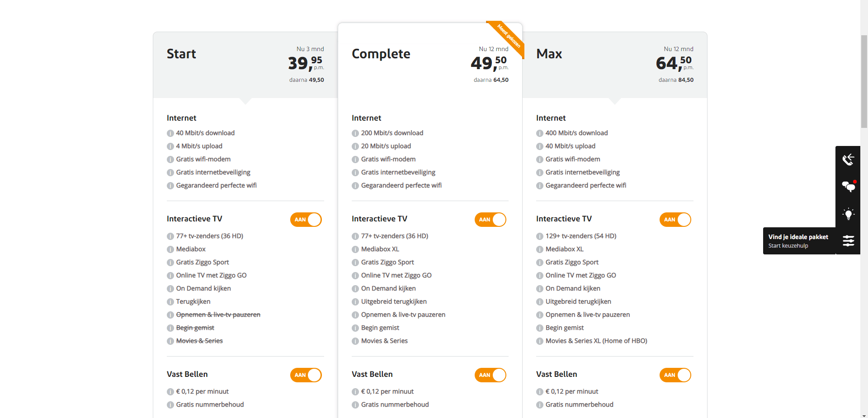Select the Start package header
The width and height of the screenshot is (868, 418).
[x=245, y=65]
